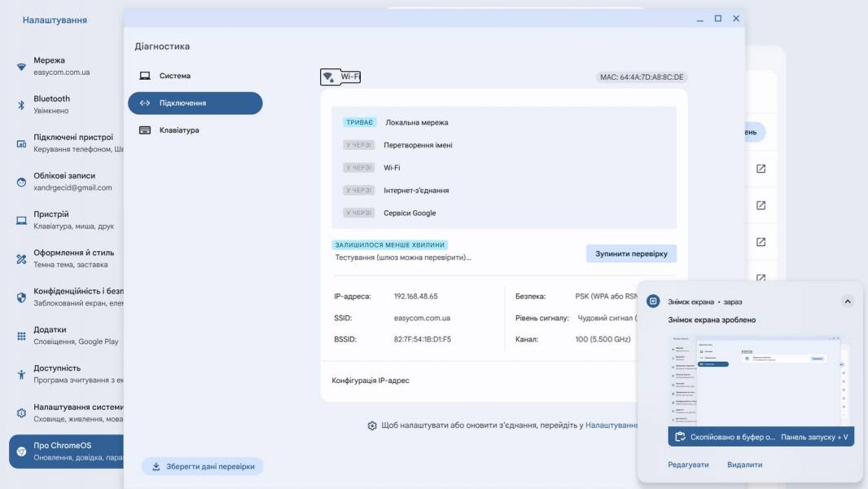
Task: Collapse the screenshot notification chevron
Action: [x=847, y=302]
